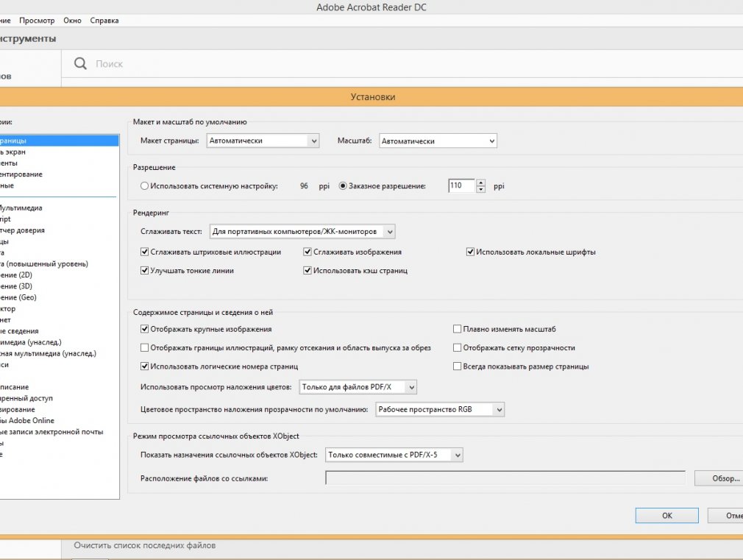Viewport: 743px width, 560px height.
Task: Click the OK button
Action: tap(666, 515)
